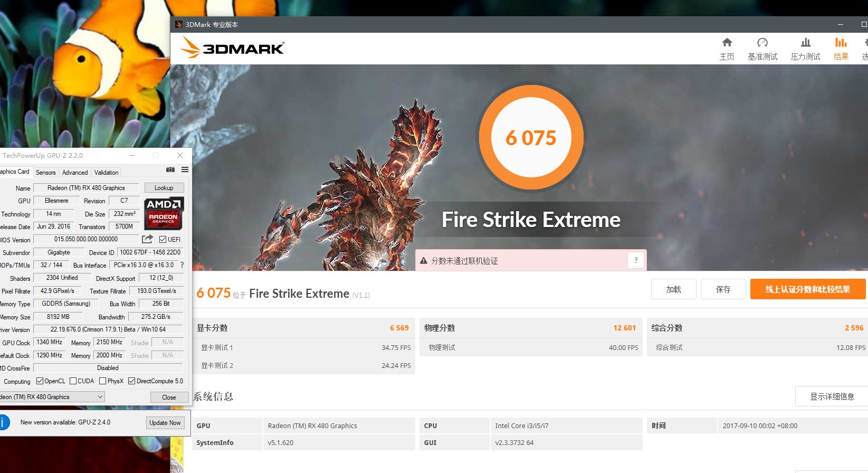This screenshot has height=473, width=868.
Task: Click the warning triangle in the validation notice
Action: pos(423,261)
